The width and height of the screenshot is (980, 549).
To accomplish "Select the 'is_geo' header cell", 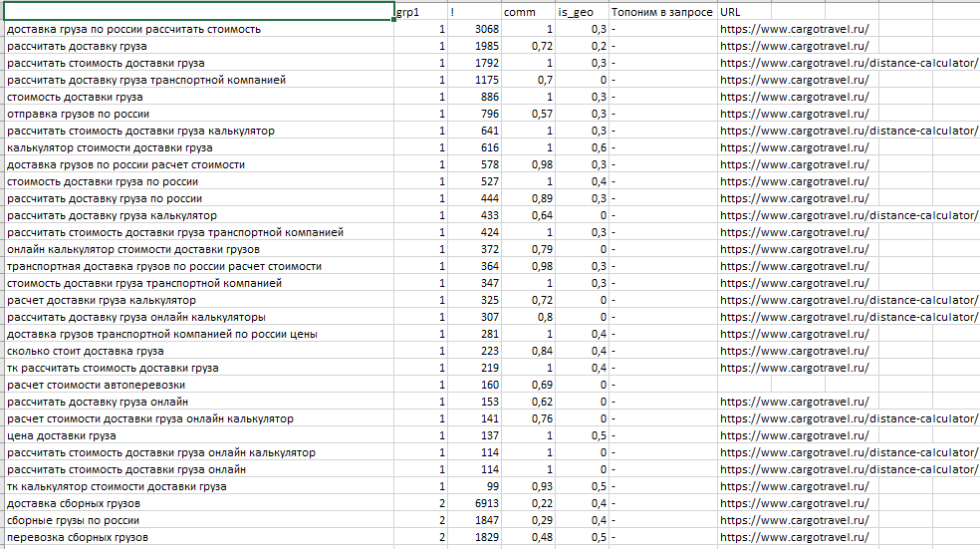I will pos(583,11).
